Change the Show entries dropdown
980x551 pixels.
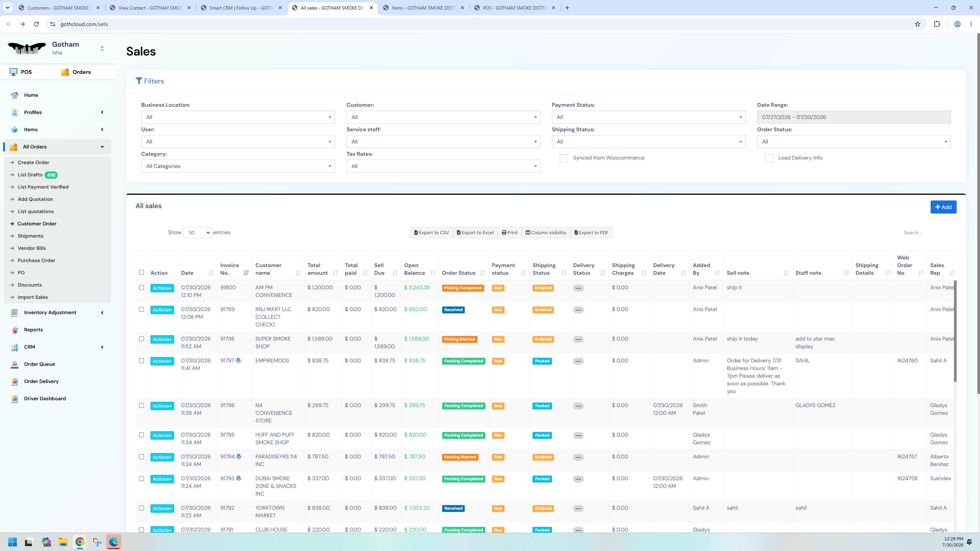tap(197, 233)
